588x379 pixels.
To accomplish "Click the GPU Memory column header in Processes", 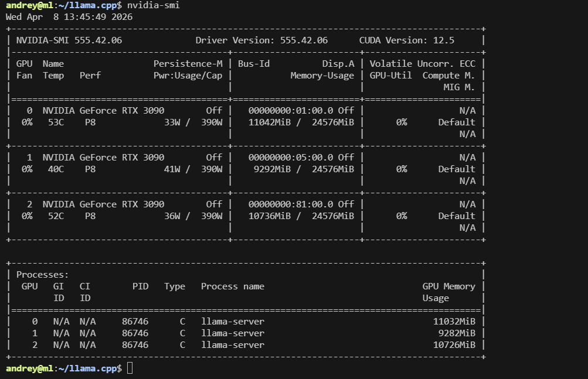I will tap(448, 286).
